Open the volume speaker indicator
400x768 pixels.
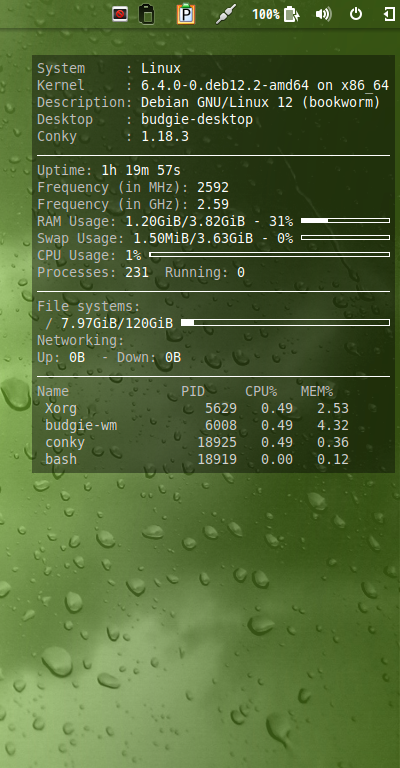[323, 14]
